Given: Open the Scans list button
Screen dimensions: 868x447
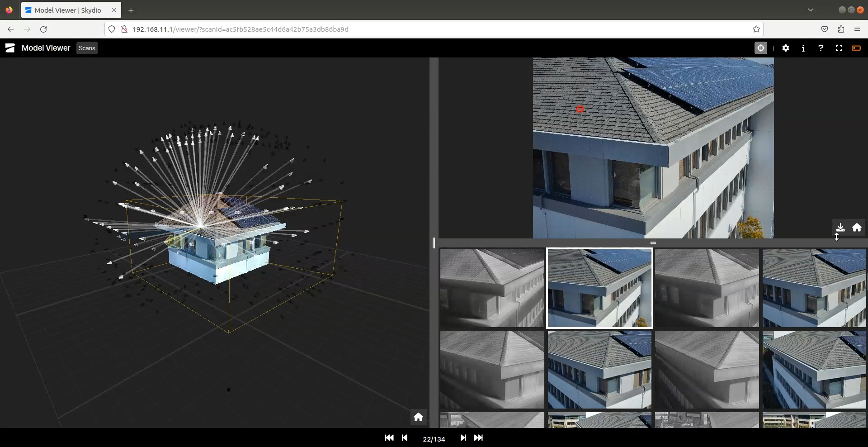Looking at the screenshot, I should tap(87, 48).
